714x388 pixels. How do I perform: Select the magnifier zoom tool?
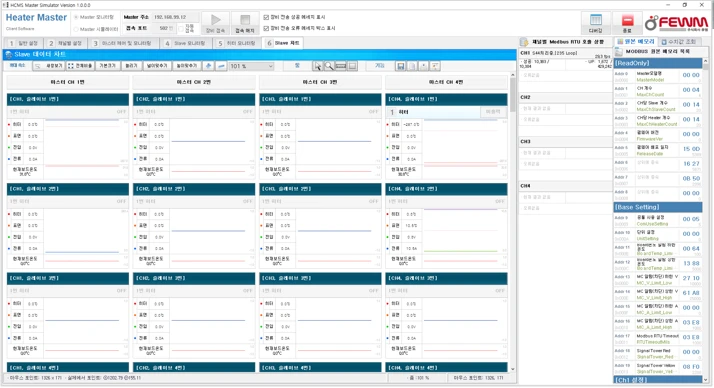pyautogui.click(x=329, y=66)
